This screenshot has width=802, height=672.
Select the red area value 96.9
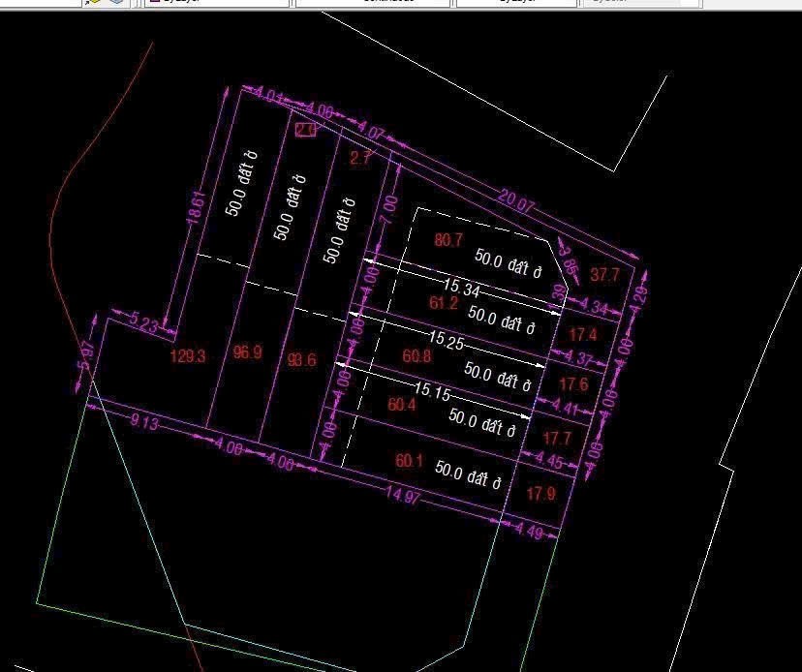[248, 351]
